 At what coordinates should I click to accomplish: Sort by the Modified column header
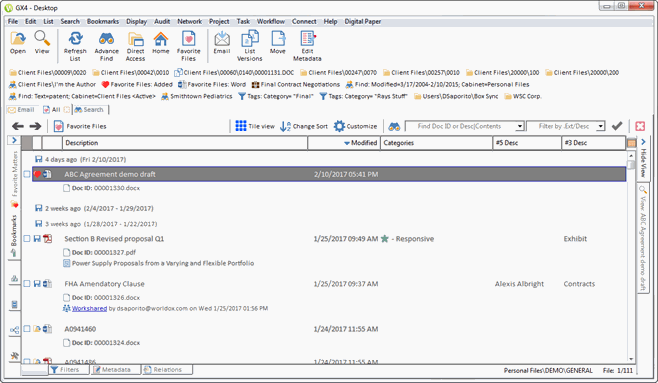[x=344, y=143]
